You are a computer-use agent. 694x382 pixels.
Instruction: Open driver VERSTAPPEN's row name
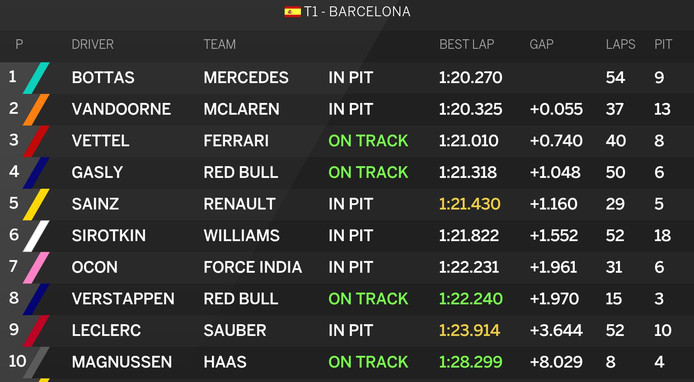point(123,299)
